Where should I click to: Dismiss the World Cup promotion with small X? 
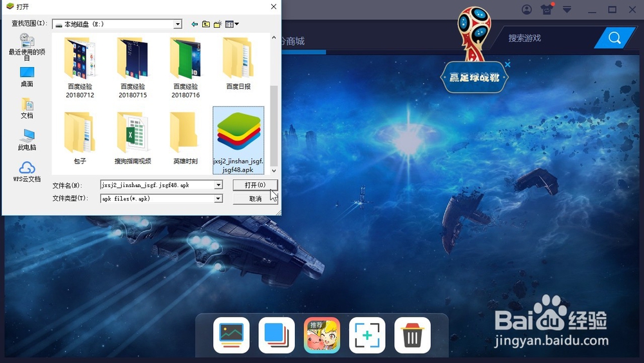pos(507,64)
